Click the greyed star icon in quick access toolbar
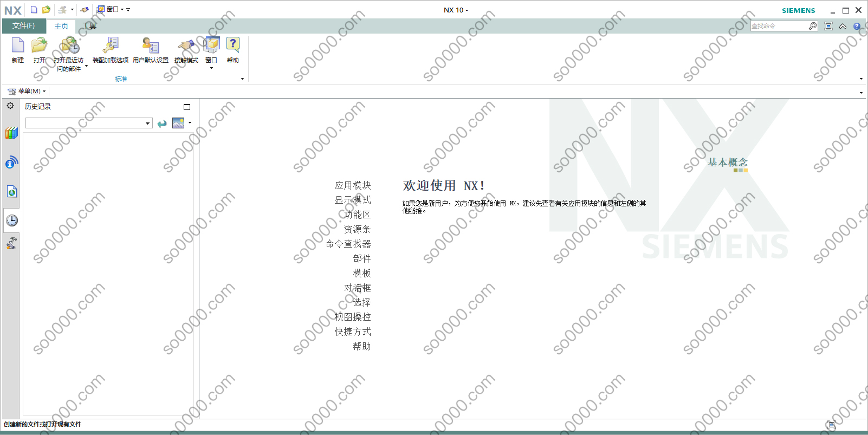Image resolution: width=868 pixels, height=435 pixels. pyautogui.click(x=63, y=9)
